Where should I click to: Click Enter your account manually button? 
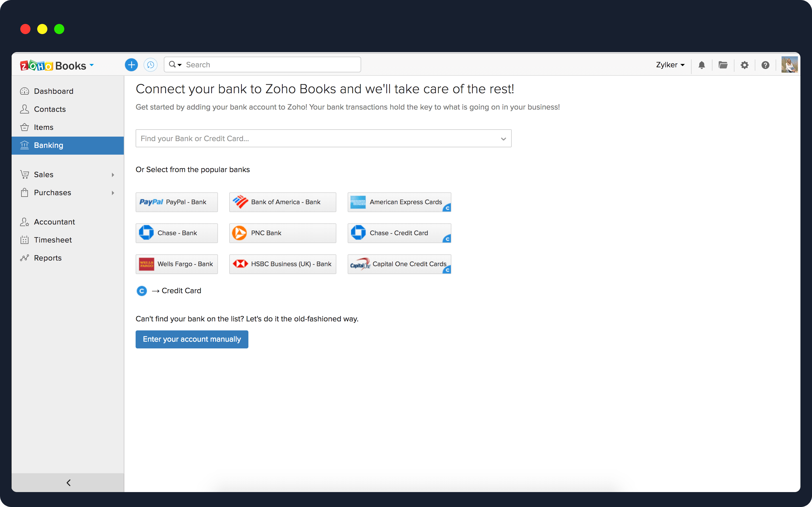click(192, 339)
